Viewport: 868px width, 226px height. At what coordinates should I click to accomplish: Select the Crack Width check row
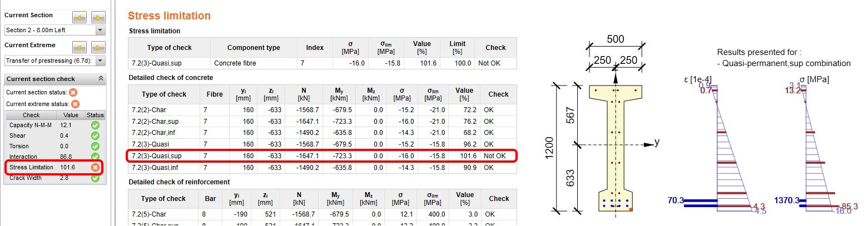54,178
